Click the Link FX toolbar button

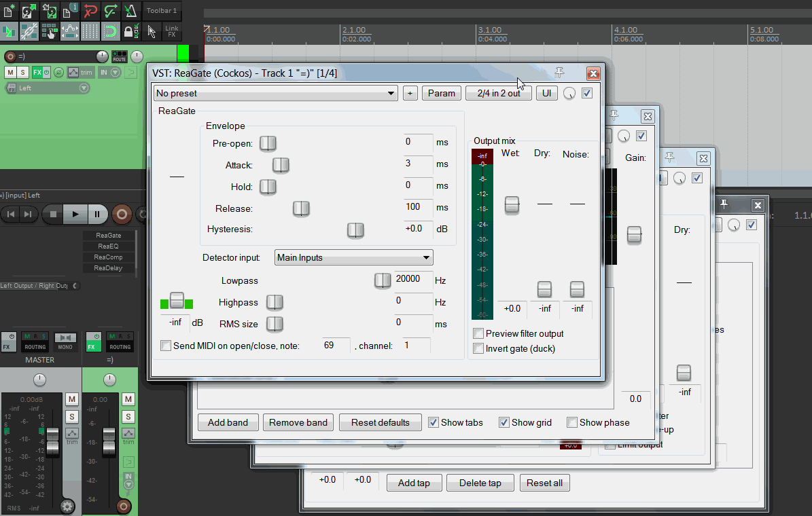click(x=171, y=31)
